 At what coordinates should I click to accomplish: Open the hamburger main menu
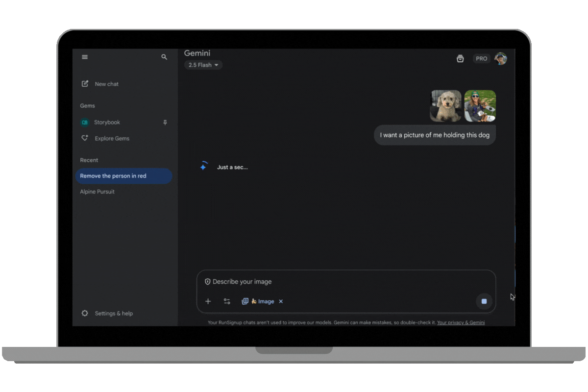[x=85, y=57]
